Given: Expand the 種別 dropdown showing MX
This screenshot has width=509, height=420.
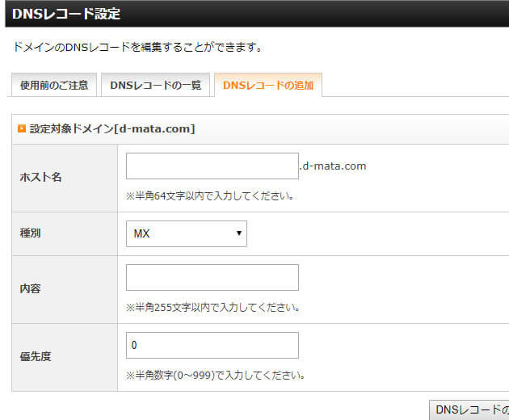Looking at the screenshot, I should tap(187, 233).
